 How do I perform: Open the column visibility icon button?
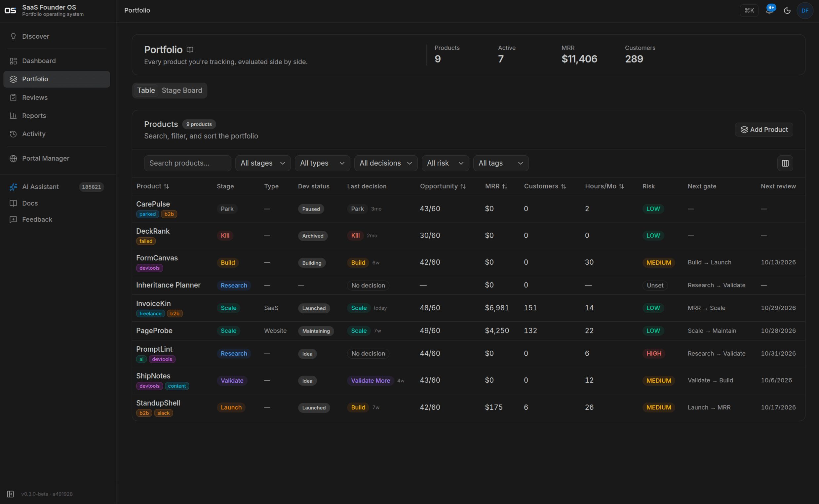(785, 163)
